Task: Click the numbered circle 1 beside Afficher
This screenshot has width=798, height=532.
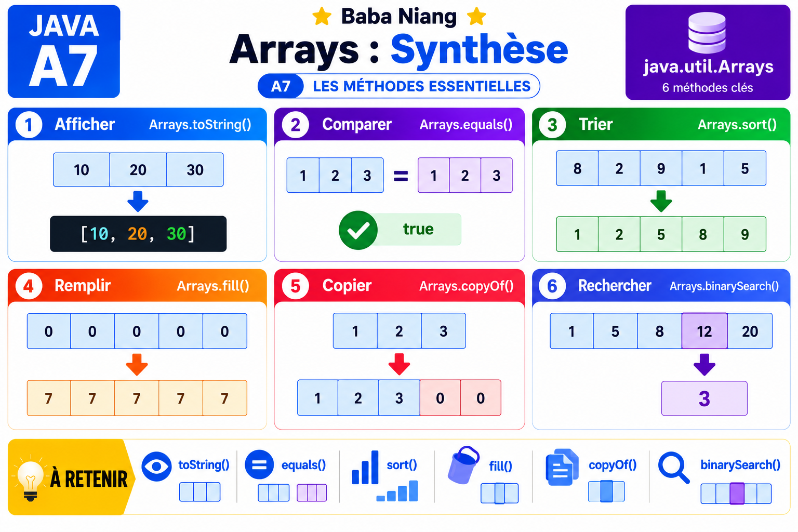Action: [x=29, y=125]
